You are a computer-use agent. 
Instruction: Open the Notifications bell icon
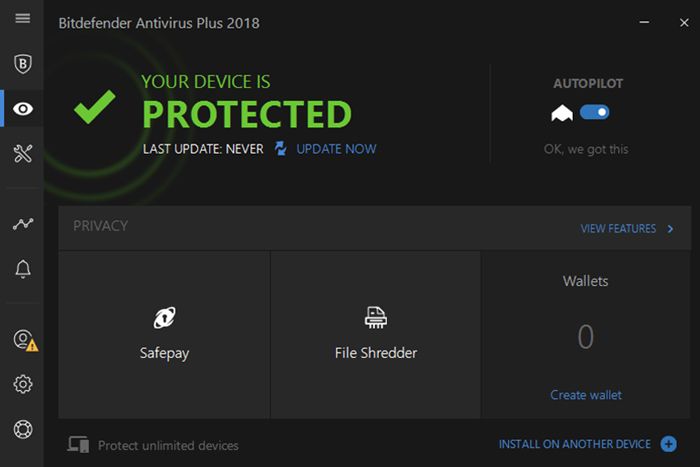22,269
